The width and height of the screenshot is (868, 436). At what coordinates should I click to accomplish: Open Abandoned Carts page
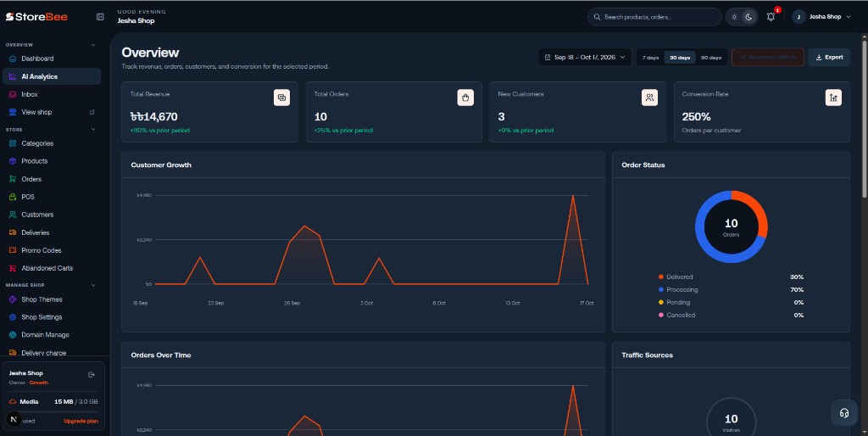point(52,268)
